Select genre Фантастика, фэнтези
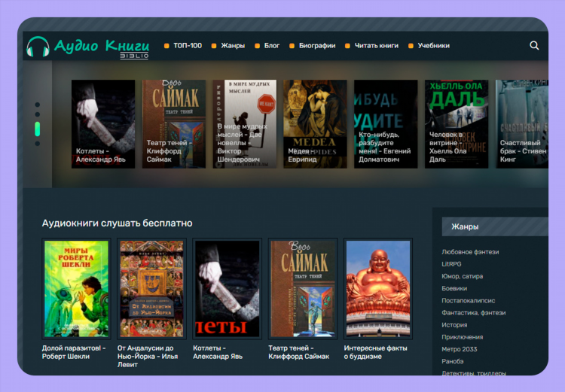 (x=474, y=313)
